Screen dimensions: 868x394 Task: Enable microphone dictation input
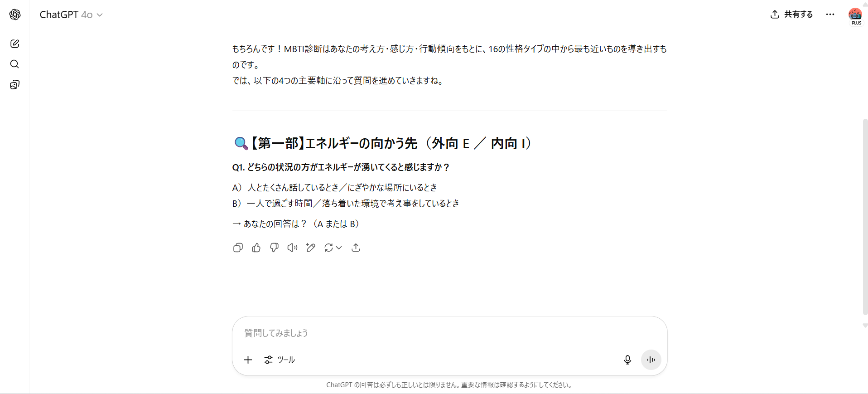tap(627, 360)
